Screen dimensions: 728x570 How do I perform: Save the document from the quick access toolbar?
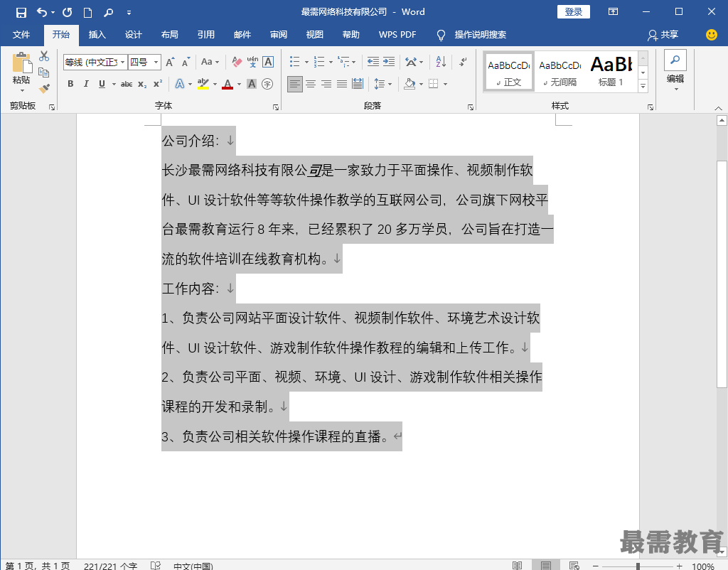[21, 13]
